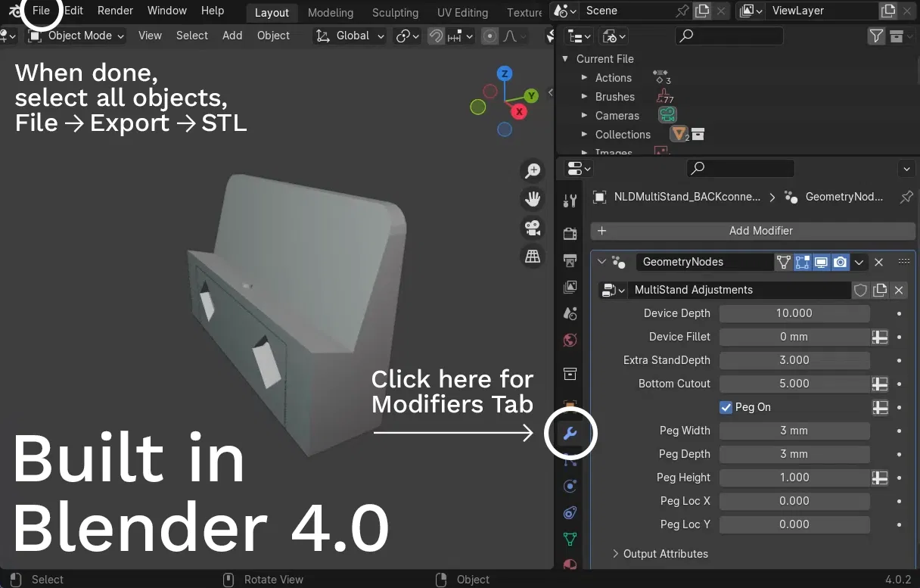Open the viewport Add menu
Image resolution: width=920 pixels, height=588 pixels.
[x=232, y=36]
